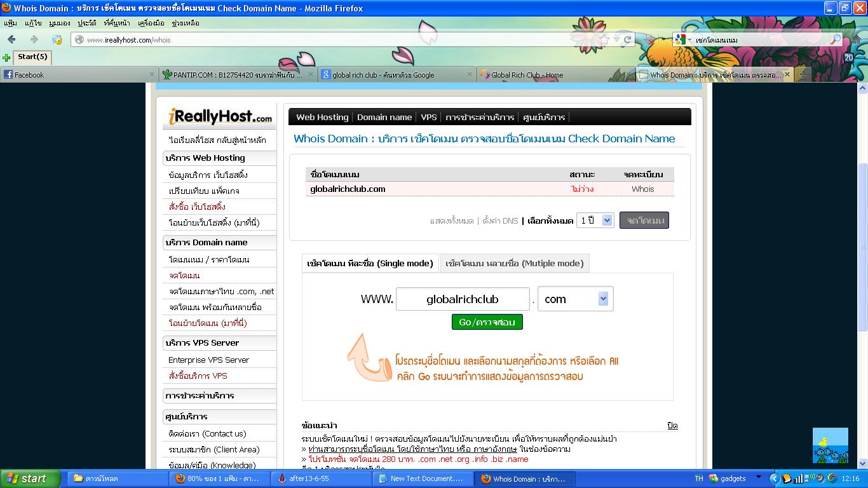
Task: Click the site identity globe in address bar
Action: click(79, 39)
